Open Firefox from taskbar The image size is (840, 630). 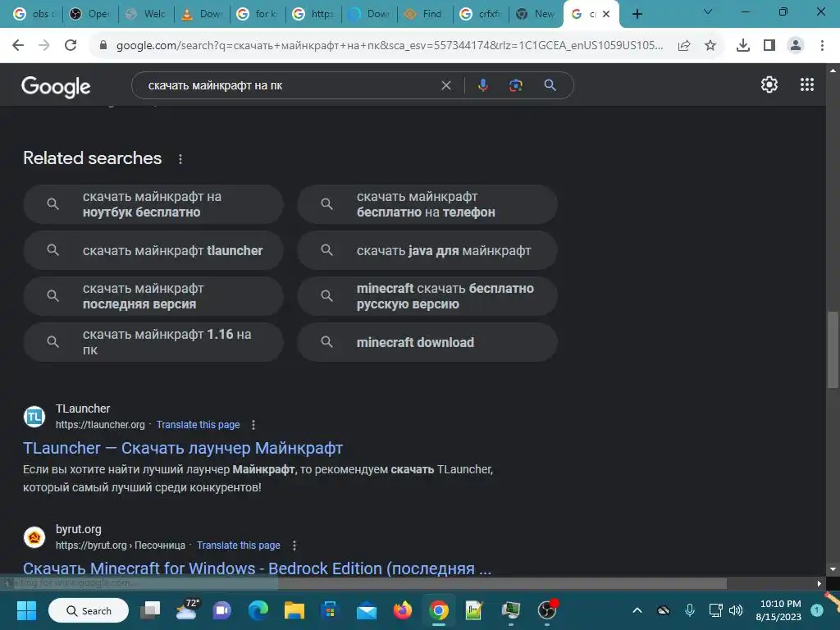(402, 610)
